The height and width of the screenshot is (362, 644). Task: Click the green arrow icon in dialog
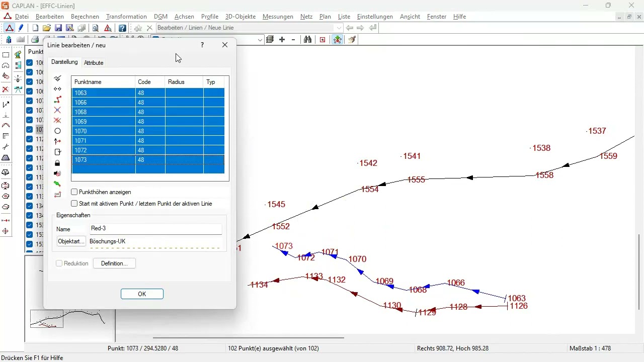coord(57,184)
